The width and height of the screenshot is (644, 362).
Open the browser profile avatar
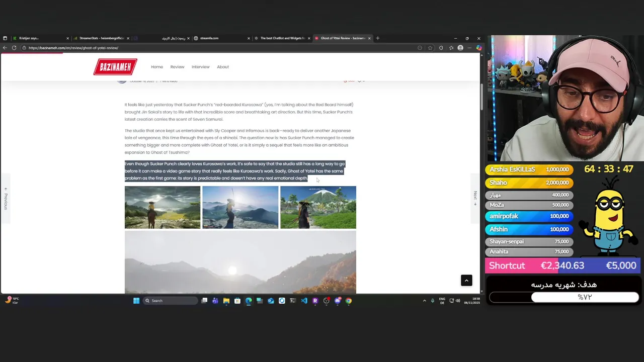[460, 48]
